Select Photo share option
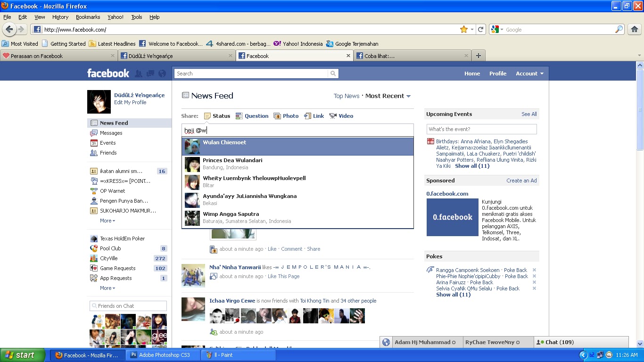This screenshot has width=644, height=362. click(x=286, y=116)
